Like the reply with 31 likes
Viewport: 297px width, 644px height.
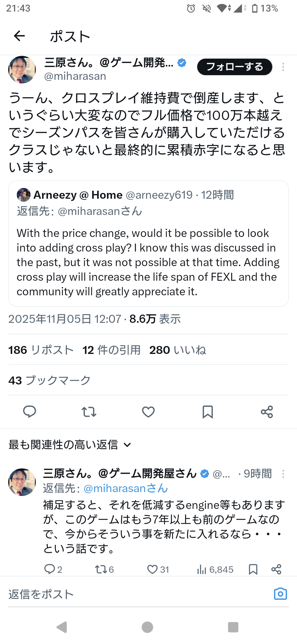pyautogui.click(x=152, y=569)
